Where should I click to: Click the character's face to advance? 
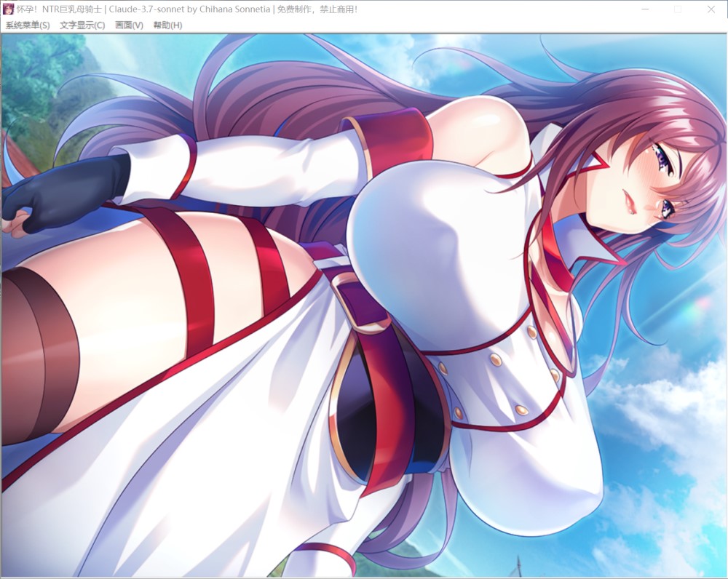point(641,189)
